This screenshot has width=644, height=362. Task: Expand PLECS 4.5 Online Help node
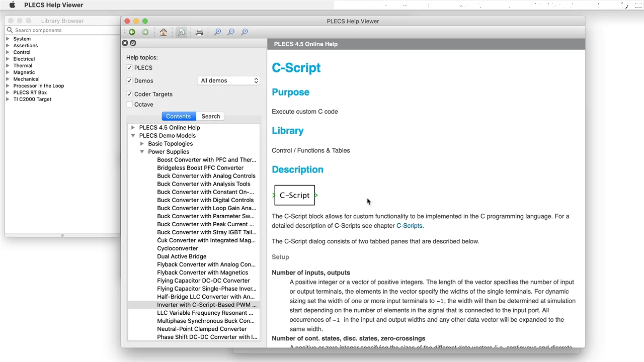(133, 128)
